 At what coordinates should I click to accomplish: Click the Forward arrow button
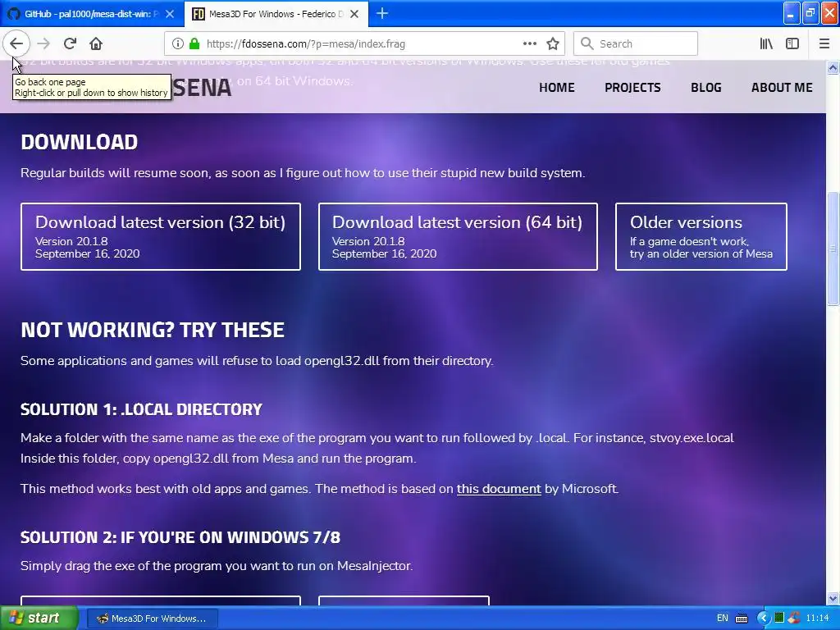click(x=43, y=43)
